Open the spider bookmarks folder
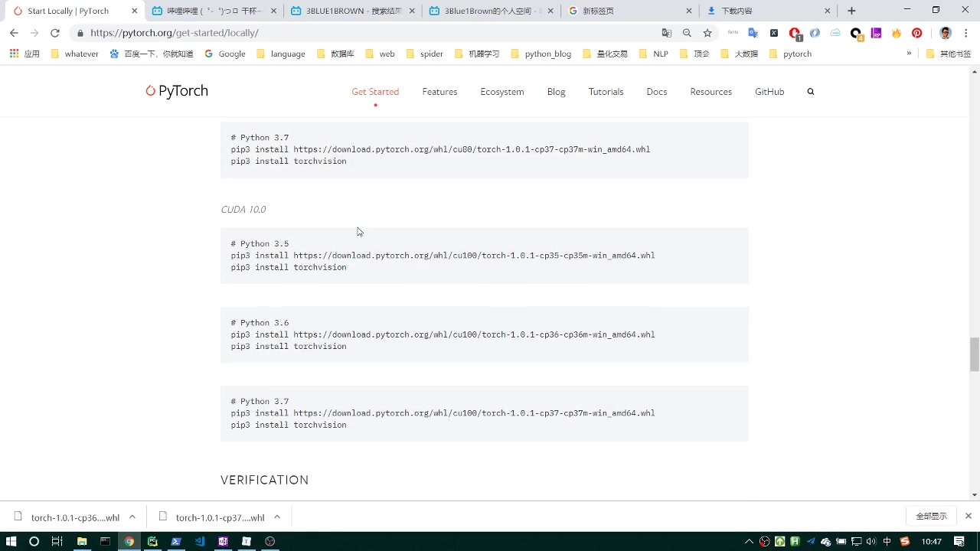Viewport: 980px width, 551px height. pos(424,54)
